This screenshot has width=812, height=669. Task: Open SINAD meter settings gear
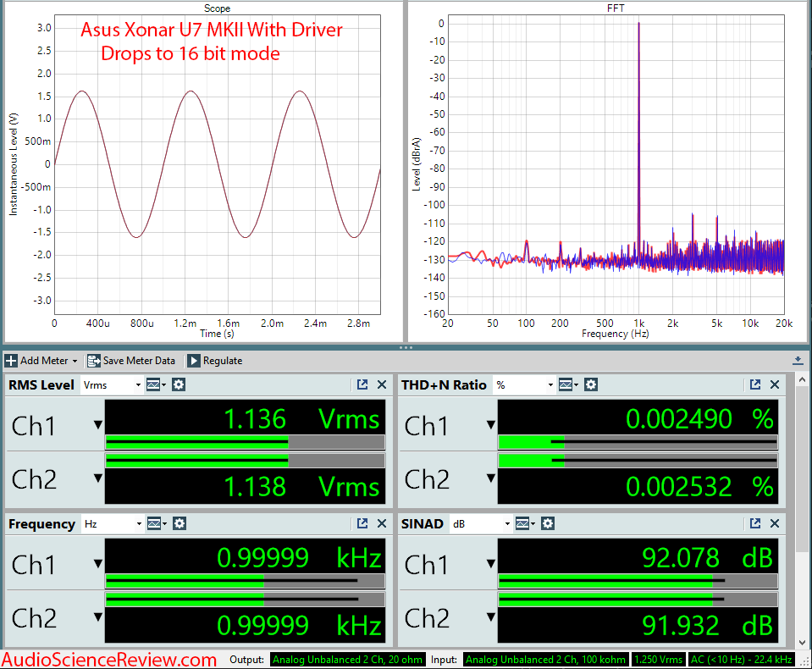pos(548,523)
